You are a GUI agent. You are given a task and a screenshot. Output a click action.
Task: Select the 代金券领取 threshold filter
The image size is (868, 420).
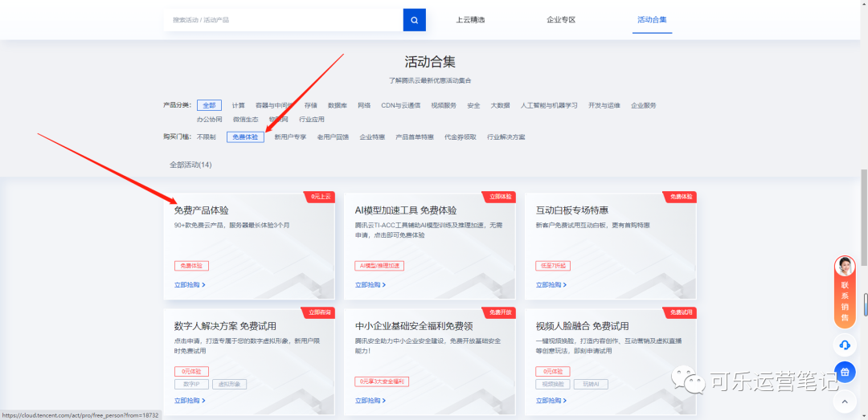click(x=460, y=137)
